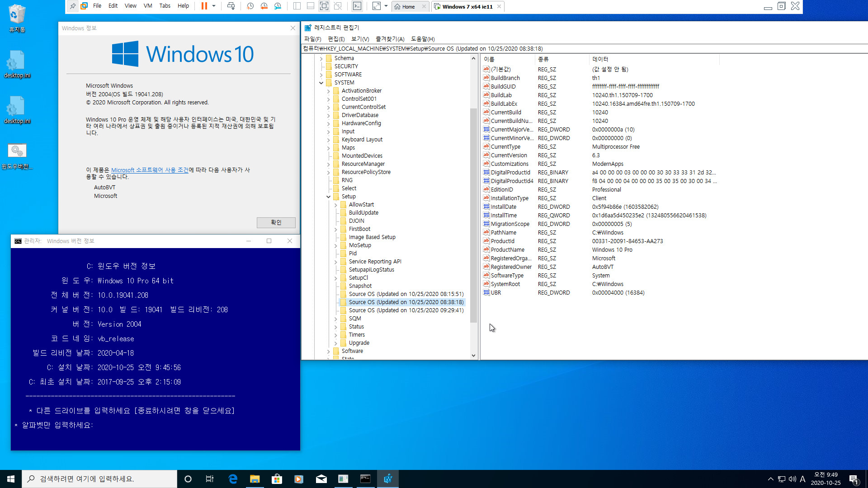Open the console view icon
The height and width of the screenshot is (488, 868).
click(x=357, y=6)
